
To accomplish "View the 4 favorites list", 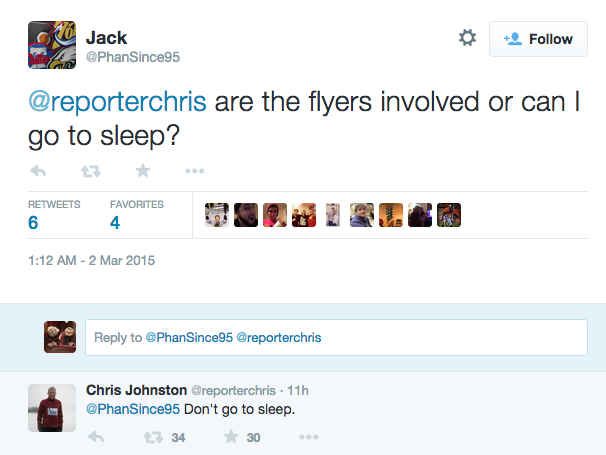I will pos(115,222).
